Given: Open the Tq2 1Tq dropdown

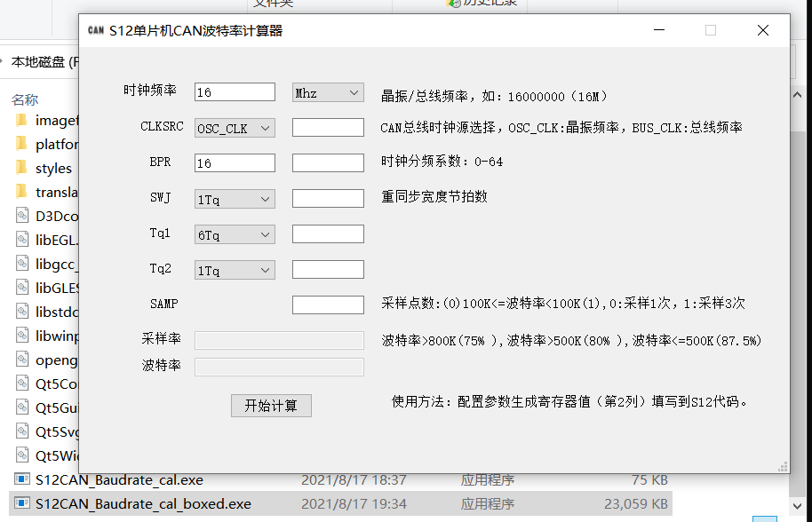Looking at the screenshot, I should point(235,270).
